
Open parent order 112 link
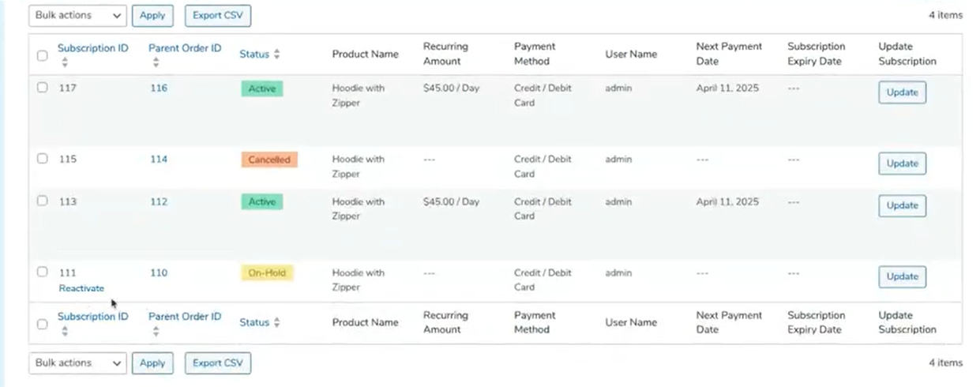click(159, 202)
